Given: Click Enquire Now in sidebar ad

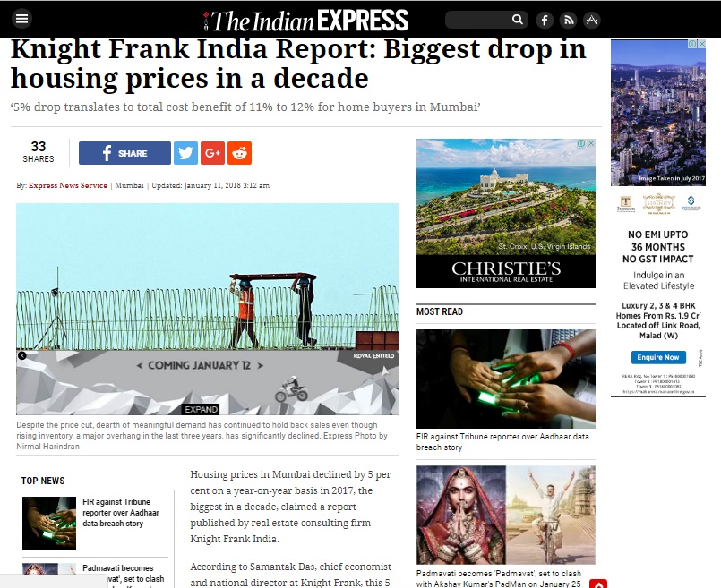Looking at the screenshot, I should click(x=658, y=357).
